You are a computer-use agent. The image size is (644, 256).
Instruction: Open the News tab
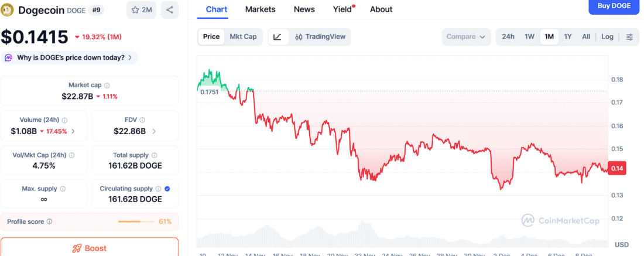(x=304, y=9)
